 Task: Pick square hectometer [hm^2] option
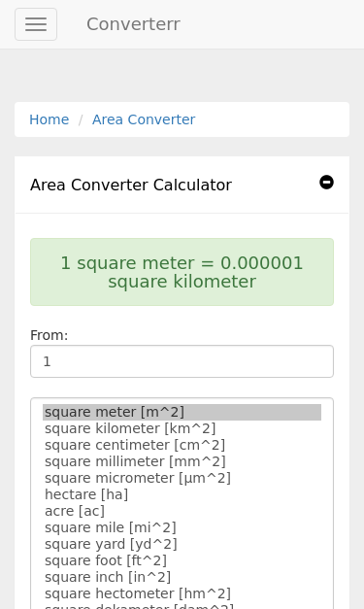182,593
